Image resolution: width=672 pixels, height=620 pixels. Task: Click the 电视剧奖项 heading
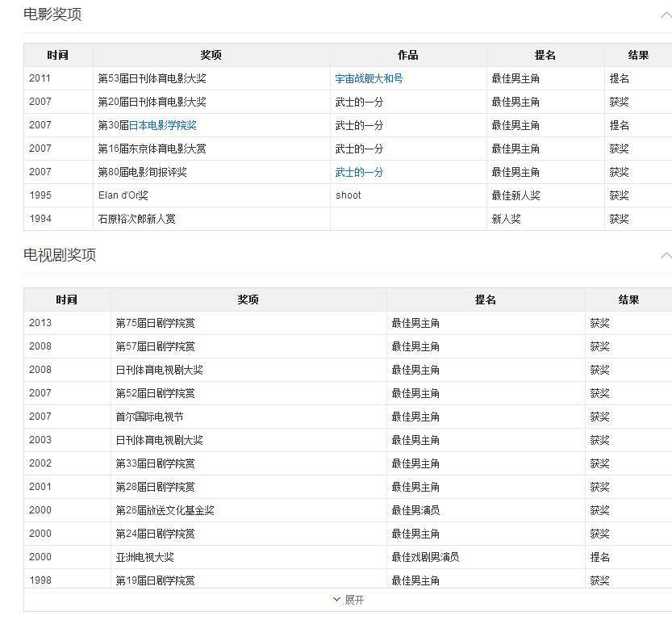(x=60, y=254)
